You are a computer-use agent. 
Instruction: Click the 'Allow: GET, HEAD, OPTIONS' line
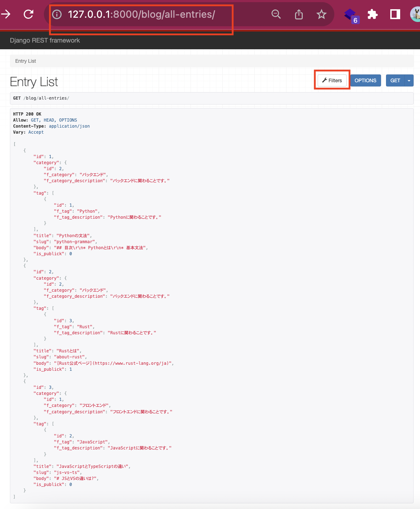(45, 120)
